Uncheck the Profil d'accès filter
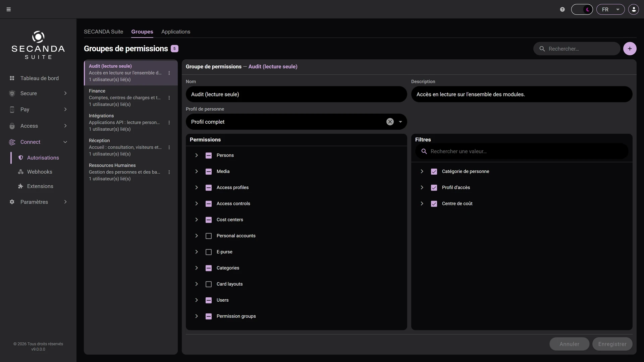The image size is (644, 362). pos(434,188)
